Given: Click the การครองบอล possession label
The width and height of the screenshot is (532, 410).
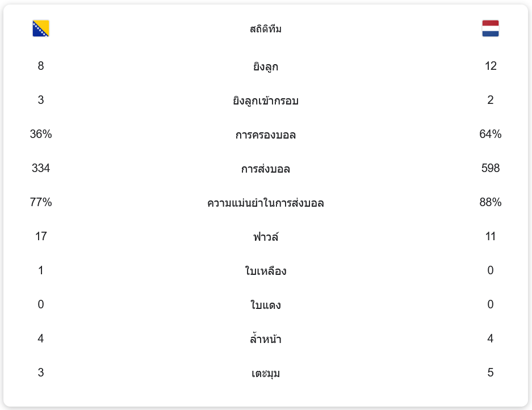Looking at the screenshot, I should point(266,135).
